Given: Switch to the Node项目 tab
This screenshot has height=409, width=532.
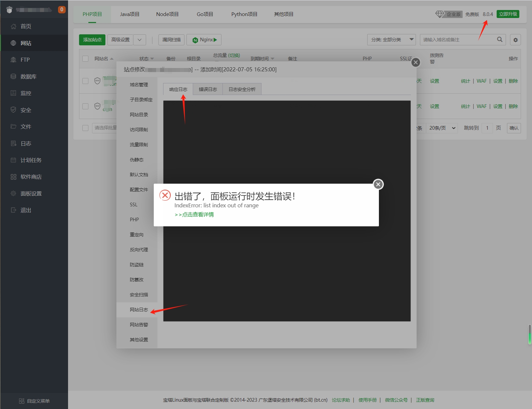Looking at the screenshot, I should tap(167, 14).
